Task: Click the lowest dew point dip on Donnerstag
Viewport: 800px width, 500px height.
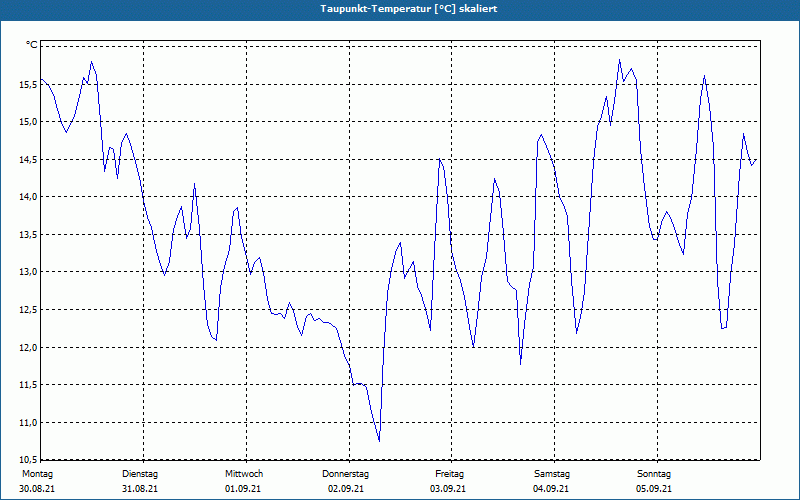Action: tap(379, 441)
